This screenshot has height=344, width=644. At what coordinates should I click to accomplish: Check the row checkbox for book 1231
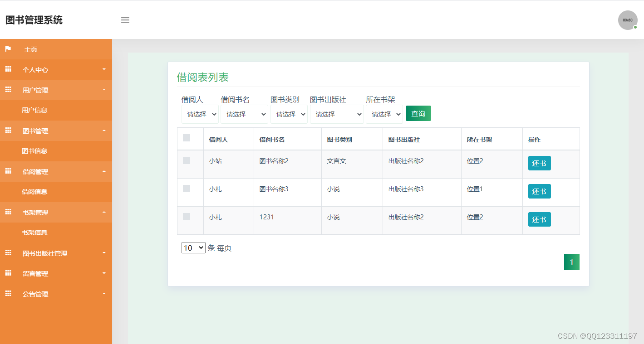tap(187, 217)
